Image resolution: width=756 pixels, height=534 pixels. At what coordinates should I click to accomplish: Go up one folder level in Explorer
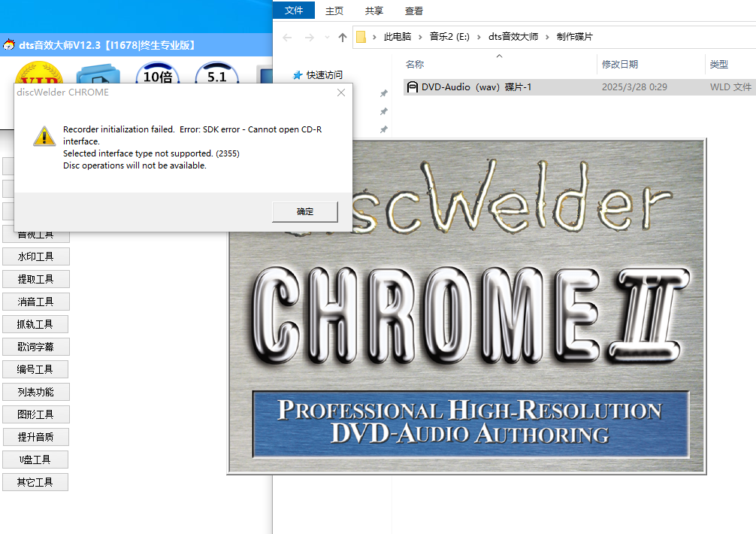343,37
